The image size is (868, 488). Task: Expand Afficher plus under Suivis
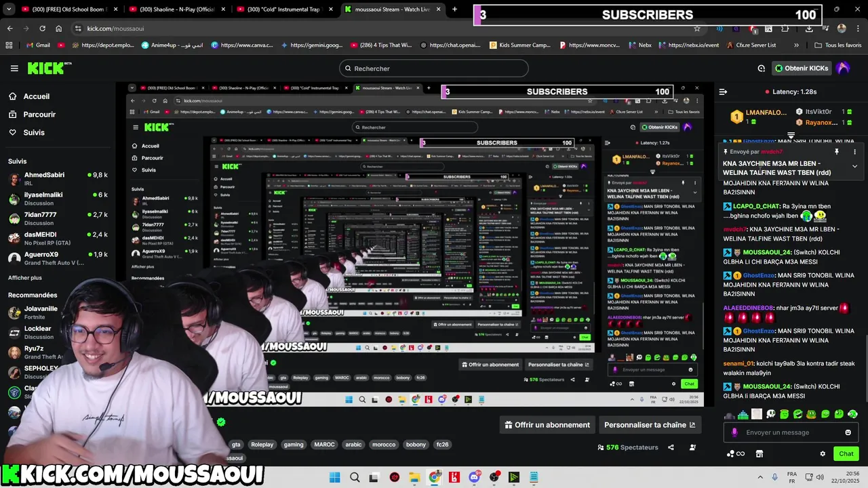pyautogui.click(x=25, y=278)
